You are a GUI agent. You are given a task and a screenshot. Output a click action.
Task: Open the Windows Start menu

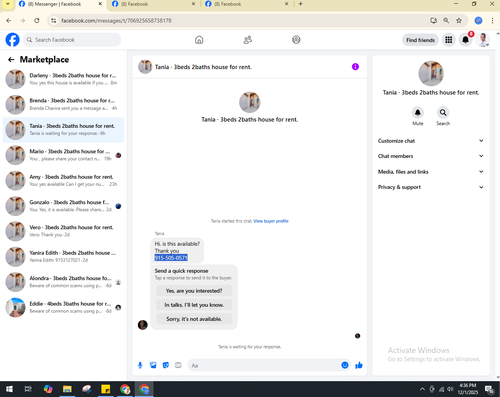coord(9,389)
